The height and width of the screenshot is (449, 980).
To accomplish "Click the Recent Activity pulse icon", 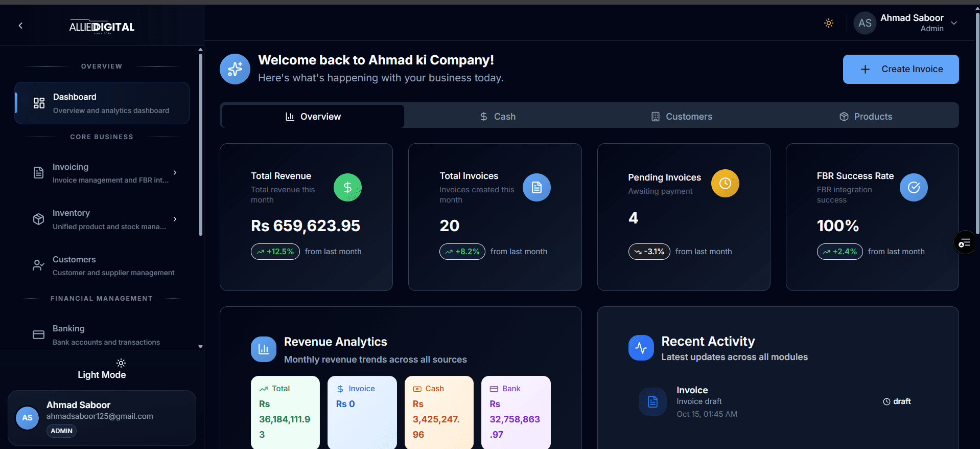I will tap(641, 348).
